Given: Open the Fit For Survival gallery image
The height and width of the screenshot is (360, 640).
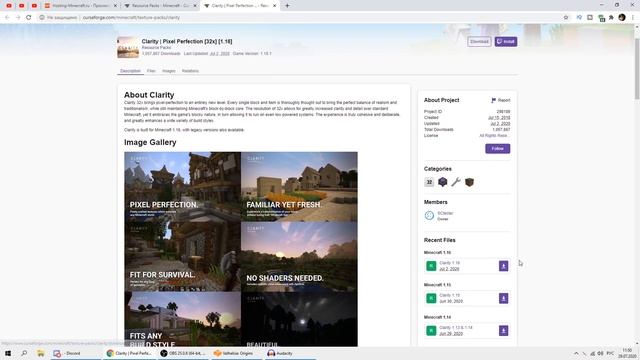Looking at the screenshot, I should (x=182, y=256).
